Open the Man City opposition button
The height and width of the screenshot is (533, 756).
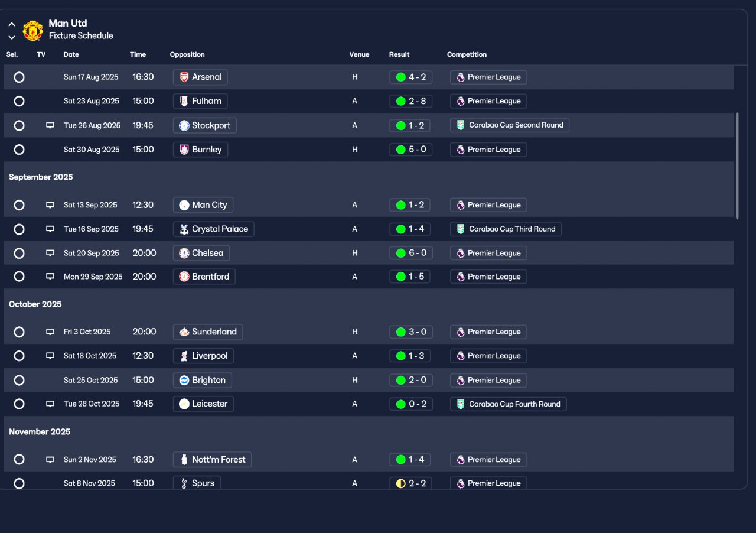[x=203, y=205]
